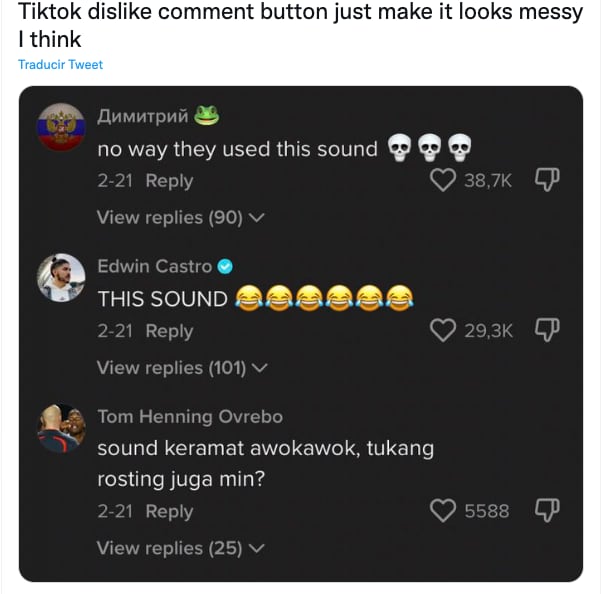The width and height of the screenshot is (611, 594).
Task: Reply to Димитрий's comment
Action: pyautogui.click(x=169, y=181)
